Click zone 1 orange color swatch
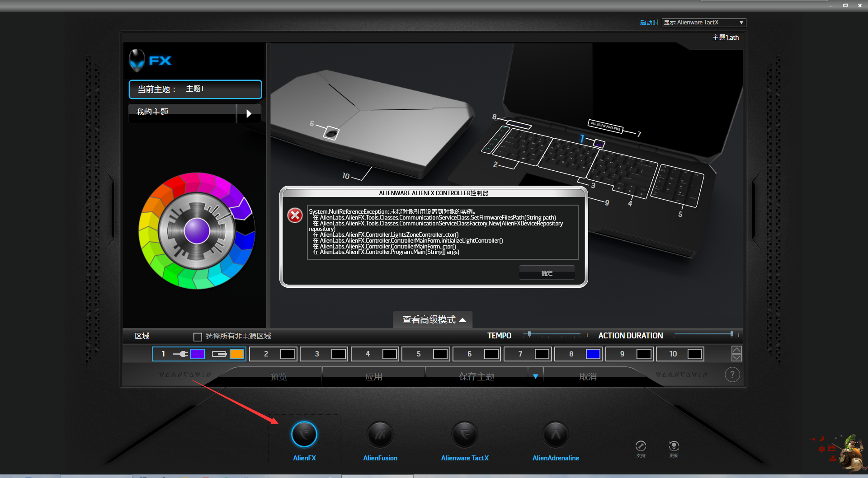 [237, 354]
